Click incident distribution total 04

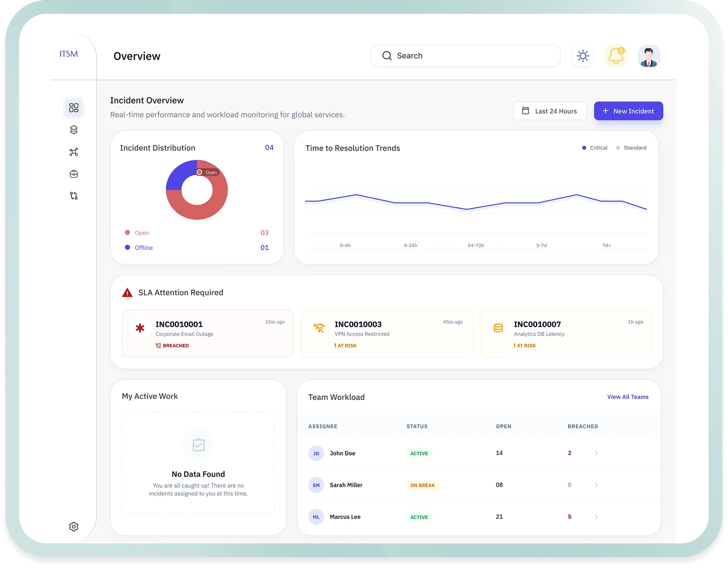click(x=269, y=148)
